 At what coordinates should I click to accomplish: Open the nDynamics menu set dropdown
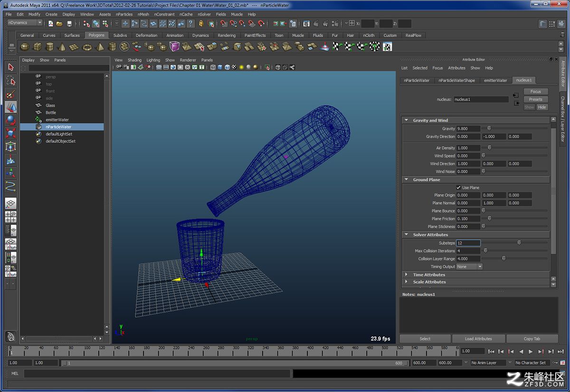click(25, 23)
